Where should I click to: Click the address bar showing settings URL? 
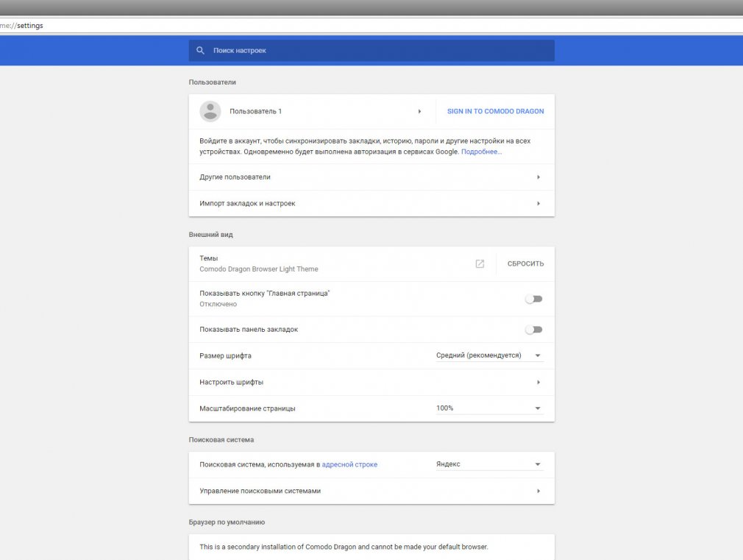[371, 26]
